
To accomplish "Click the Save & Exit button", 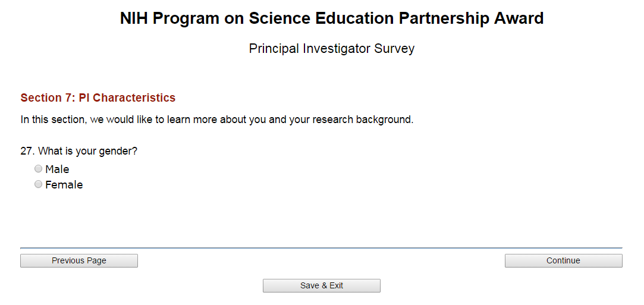I will coord(322,285).
